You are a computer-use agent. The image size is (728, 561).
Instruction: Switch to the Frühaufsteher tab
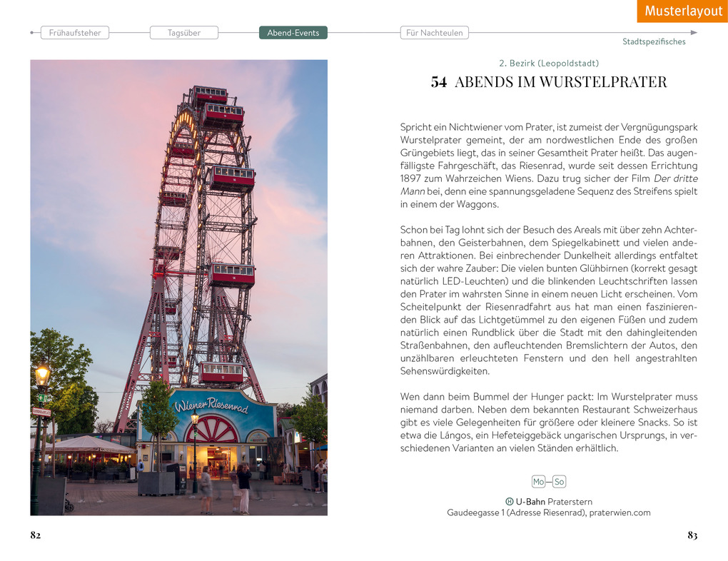click(x=74, y=32)
